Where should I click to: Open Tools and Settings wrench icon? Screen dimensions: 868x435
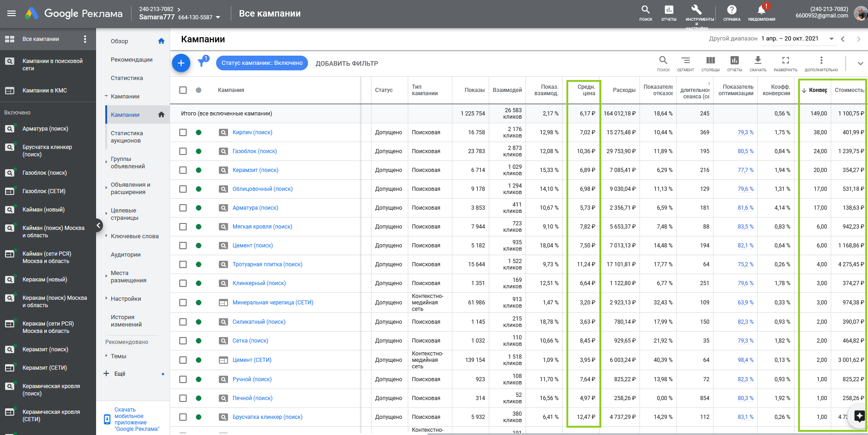click(697, 10)
